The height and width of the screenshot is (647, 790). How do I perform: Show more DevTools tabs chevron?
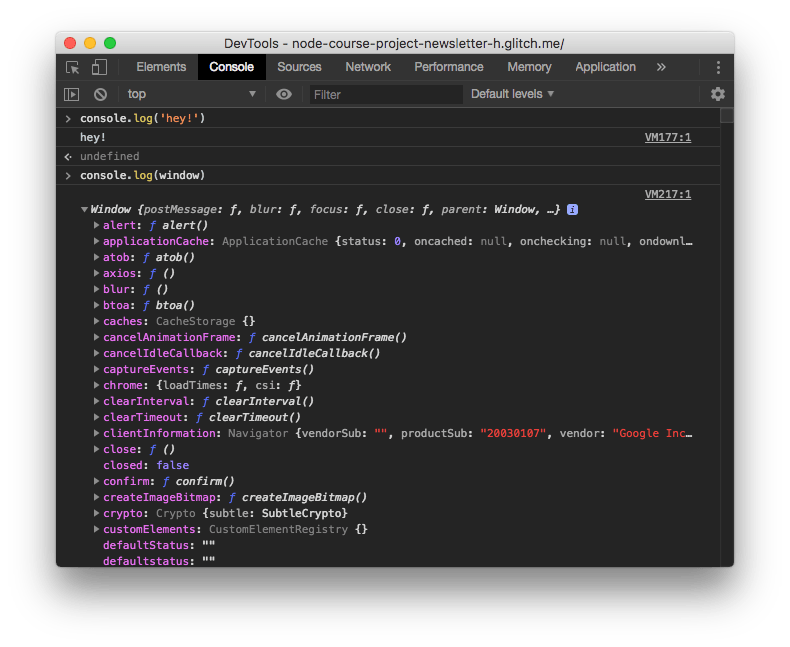(x=661, y=67)
